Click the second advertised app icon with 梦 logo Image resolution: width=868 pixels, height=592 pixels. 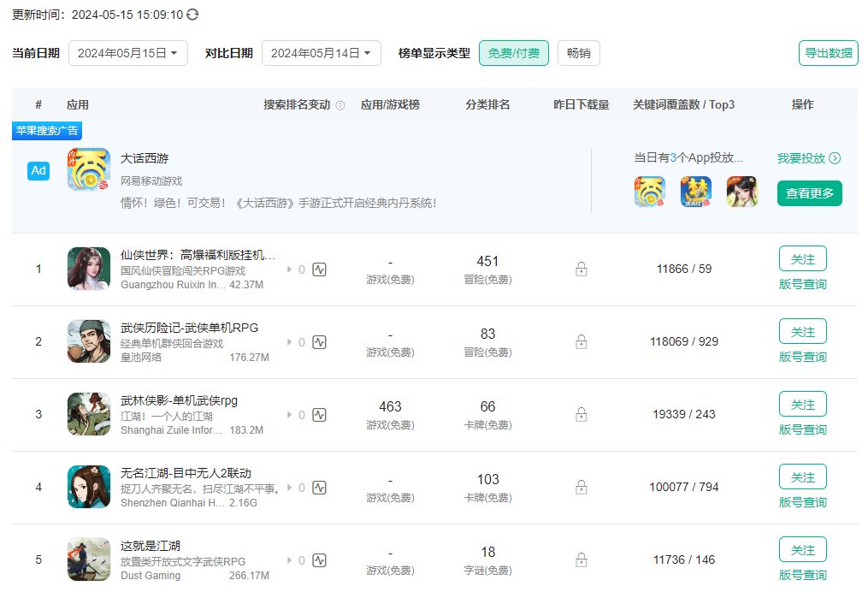pos(696,192)
